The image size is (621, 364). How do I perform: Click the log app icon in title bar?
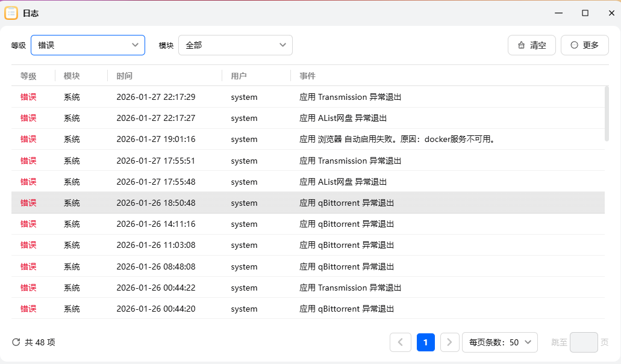coord(11,13)
